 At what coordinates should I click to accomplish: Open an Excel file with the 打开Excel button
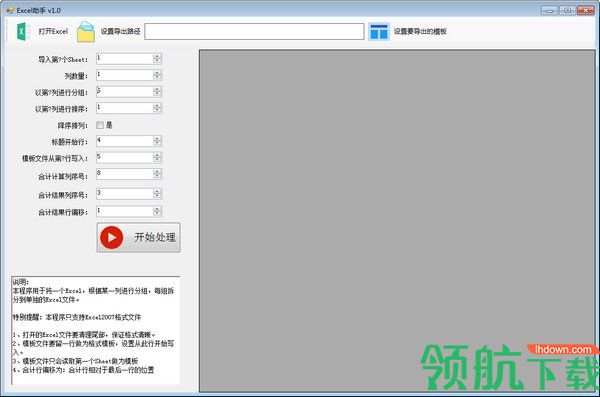coord(42,31)
